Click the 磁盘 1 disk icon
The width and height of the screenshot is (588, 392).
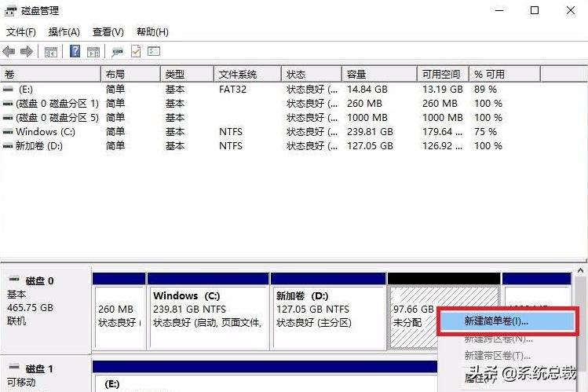[x=14, y=367]
